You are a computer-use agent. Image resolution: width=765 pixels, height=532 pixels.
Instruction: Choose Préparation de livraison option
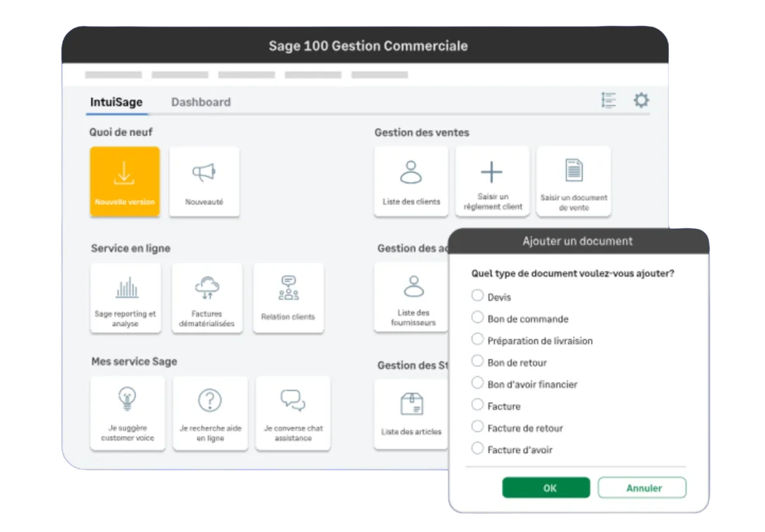[478, 339]
